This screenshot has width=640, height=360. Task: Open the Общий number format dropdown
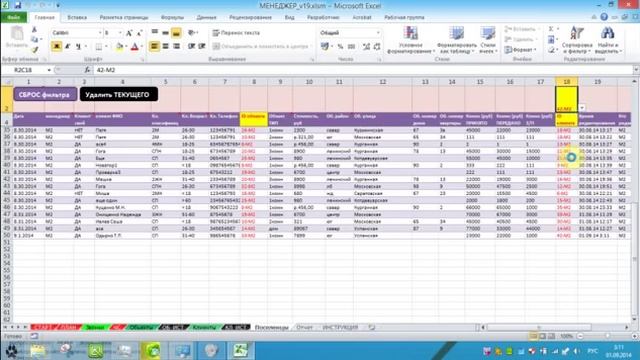[378, 33]
